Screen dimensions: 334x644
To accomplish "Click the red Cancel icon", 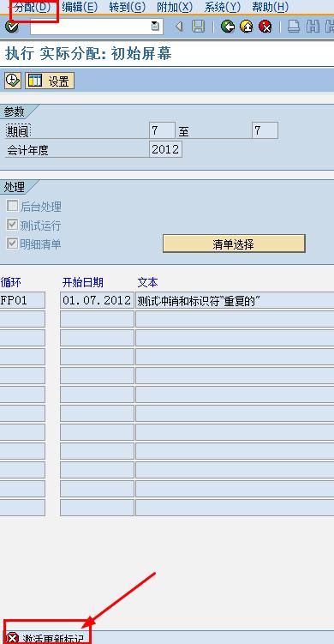I will [265, 27].
